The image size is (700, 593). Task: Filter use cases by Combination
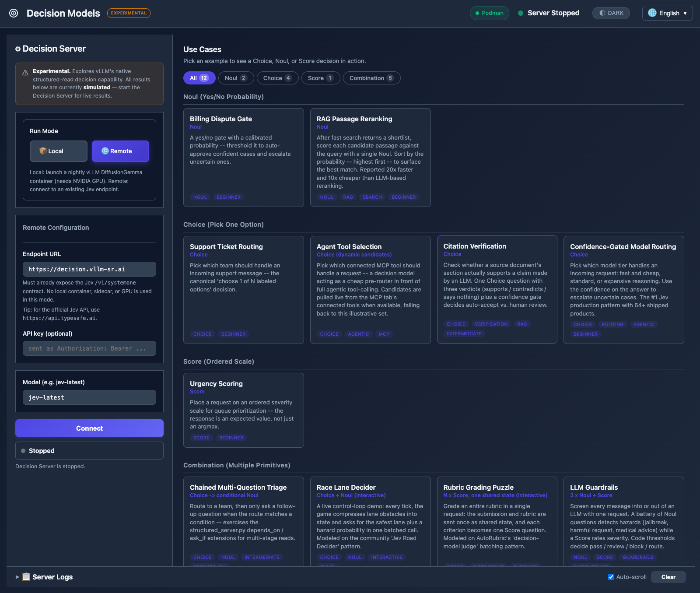click(x=372, y=78)
